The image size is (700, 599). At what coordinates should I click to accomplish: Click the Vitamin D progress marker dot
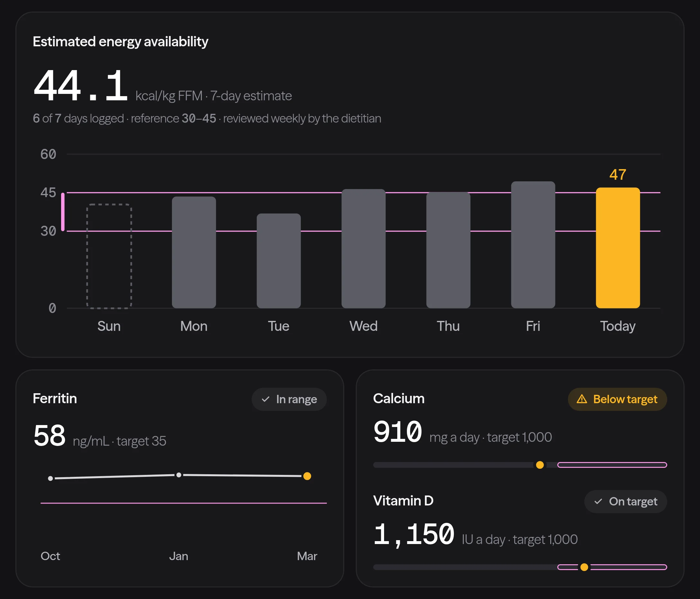[584, 567]
